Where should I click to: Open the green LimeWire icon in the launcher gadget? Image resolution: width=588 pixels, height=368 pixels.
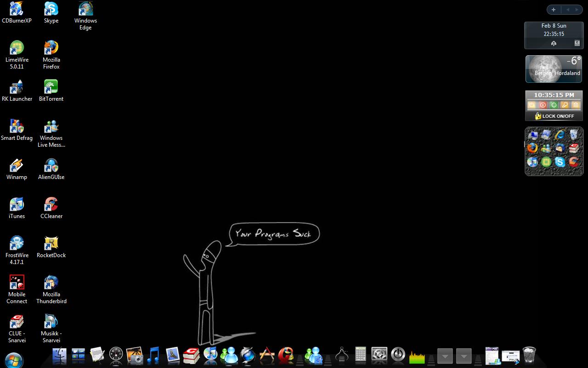click(x=546, y=162)
